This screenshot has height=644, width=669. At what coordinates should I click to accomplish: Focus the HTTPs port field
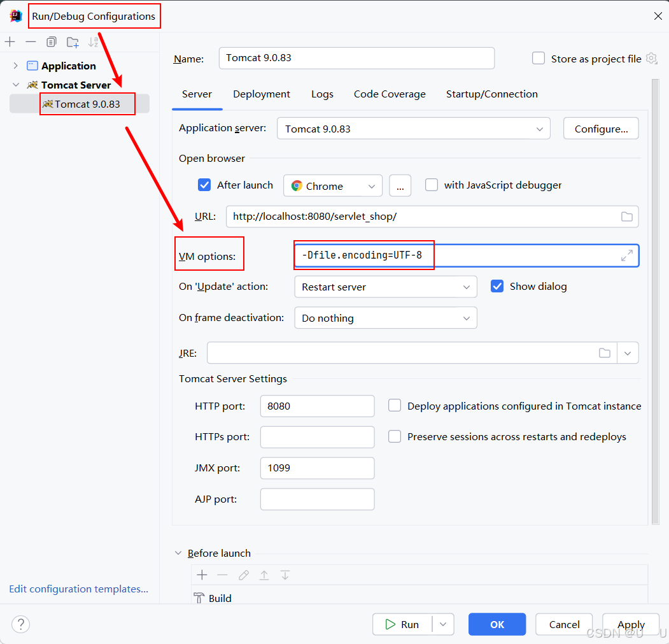318,437
